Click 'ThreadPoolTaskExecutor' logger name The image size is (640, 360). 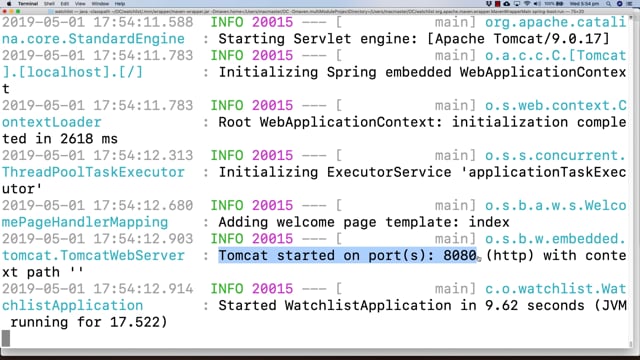[93, 172]
